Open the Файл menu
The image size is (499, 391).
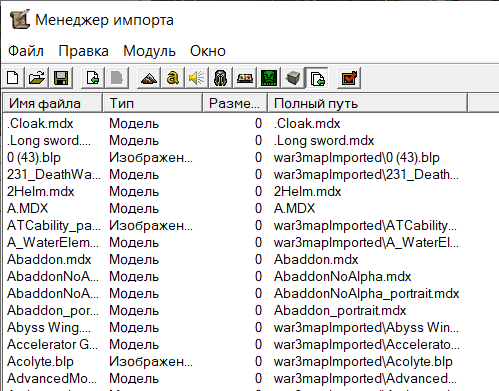[x=26, y=51]
